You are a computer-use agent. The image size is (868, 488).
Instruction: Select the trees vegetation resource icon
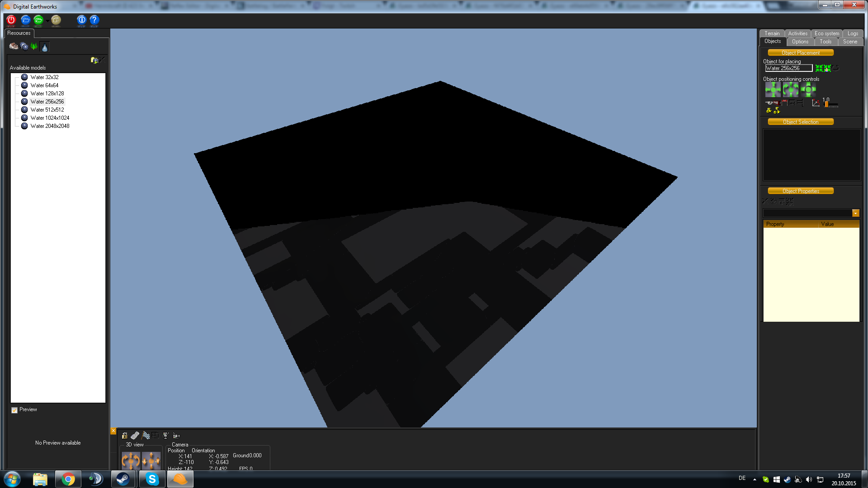pyautogui.click(x=34, y=47)
